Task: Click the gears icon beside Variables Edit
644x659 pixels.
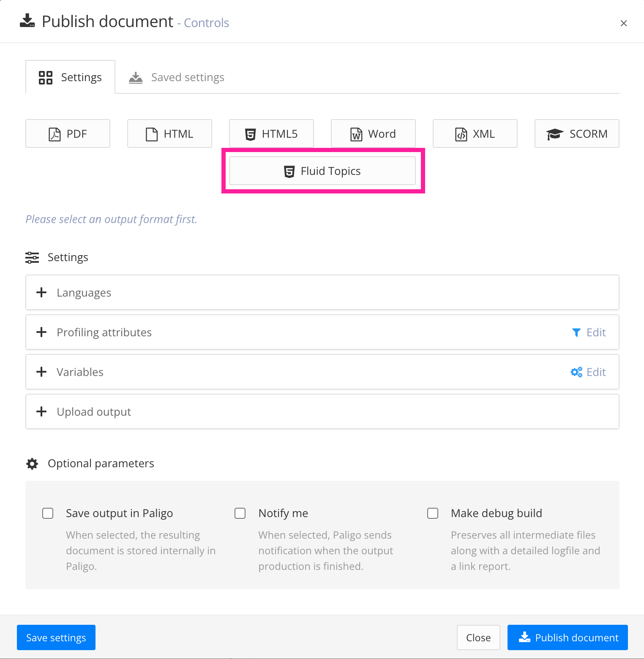Action: 576,372
